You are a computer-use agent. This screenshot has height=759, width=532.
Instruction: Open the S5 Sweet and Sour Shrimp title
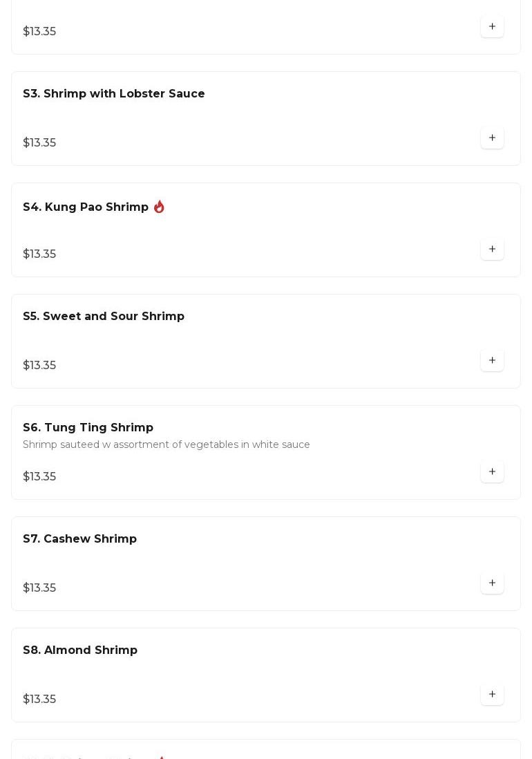104,317
